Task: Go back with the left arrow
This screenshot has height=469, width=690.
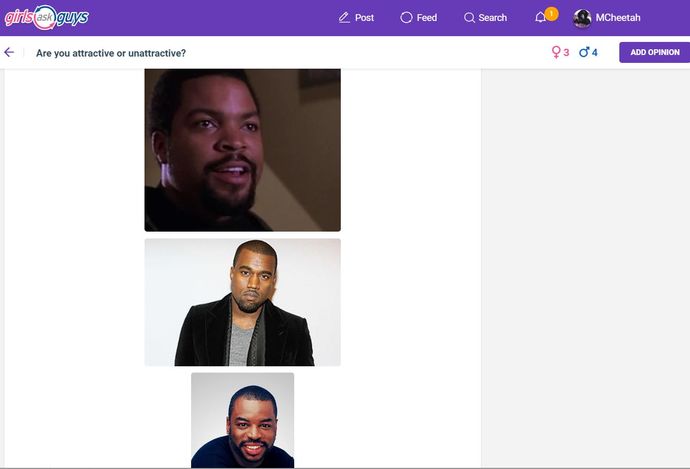Action: pos(9,52)
